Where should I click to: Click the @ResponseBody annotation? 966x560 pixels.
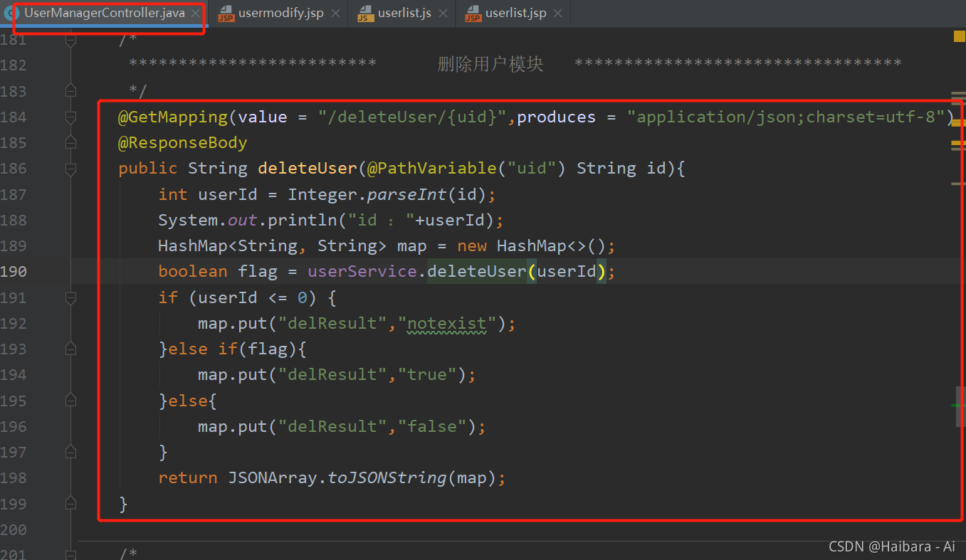[x=183, y=142]
